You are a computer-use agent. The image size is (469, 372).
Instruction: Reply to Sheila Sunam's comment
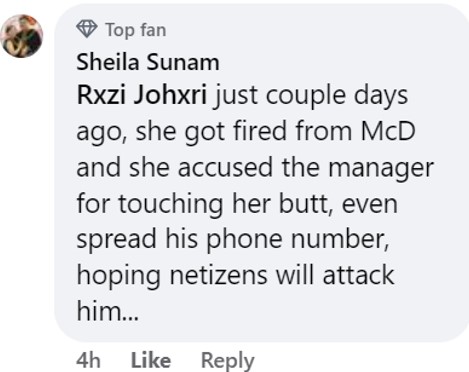228,361
